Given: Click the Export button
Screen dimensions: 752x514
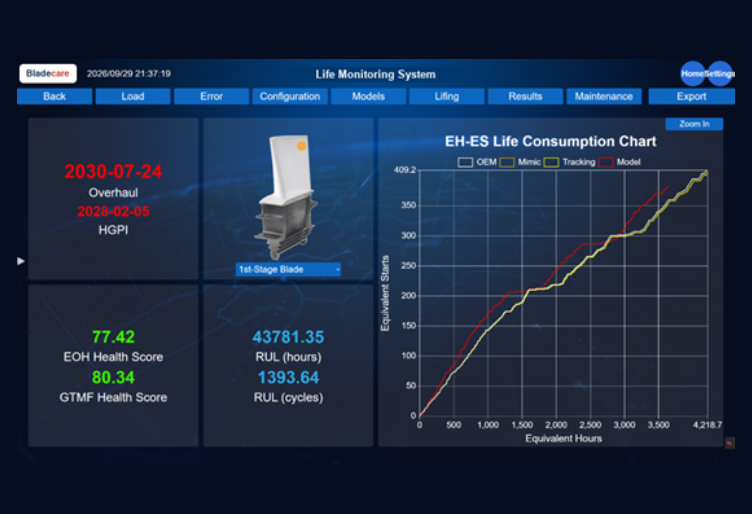Looking at the screenshot, I should pos(692,96).
